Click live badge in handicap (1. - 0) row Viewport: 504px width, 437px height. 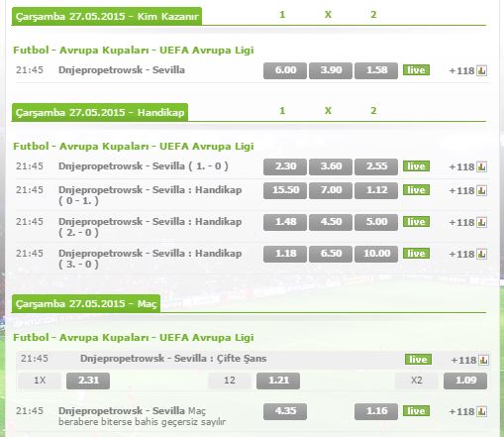tap(416, 166)
